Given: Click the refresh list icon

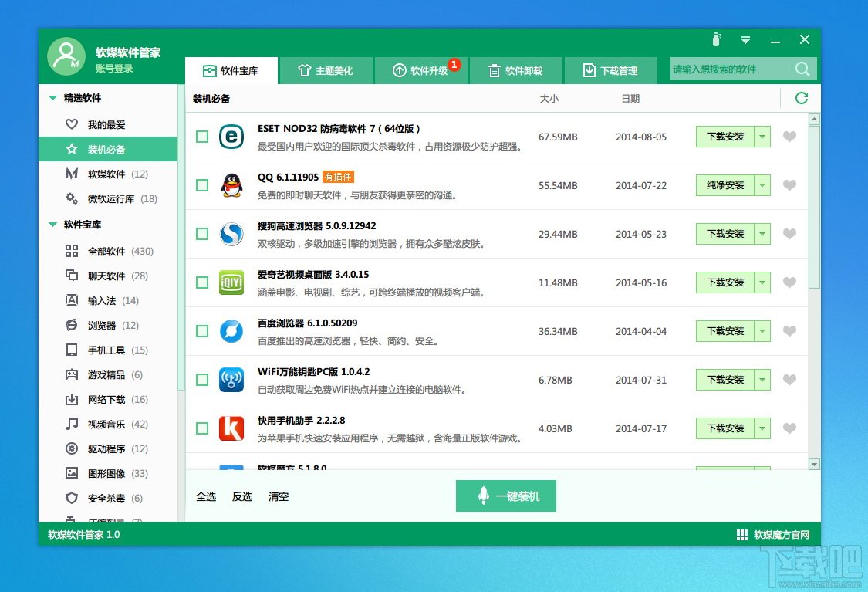Looking at the screenshot, I should tap(802, 98).
